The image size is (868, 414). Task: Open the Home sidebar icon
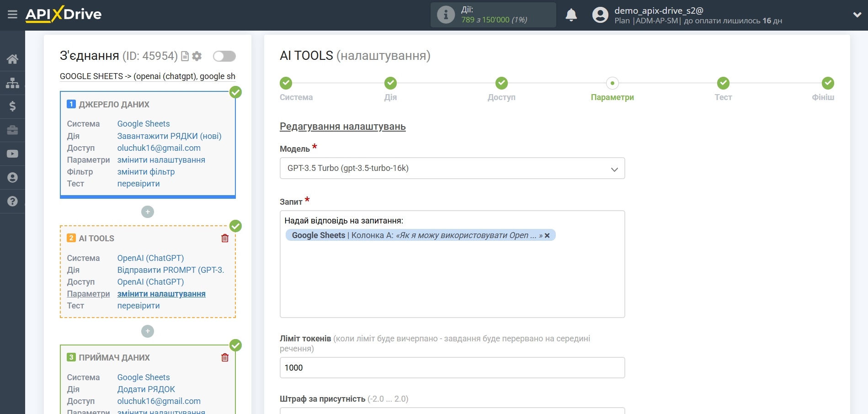[x=12, y=59]
